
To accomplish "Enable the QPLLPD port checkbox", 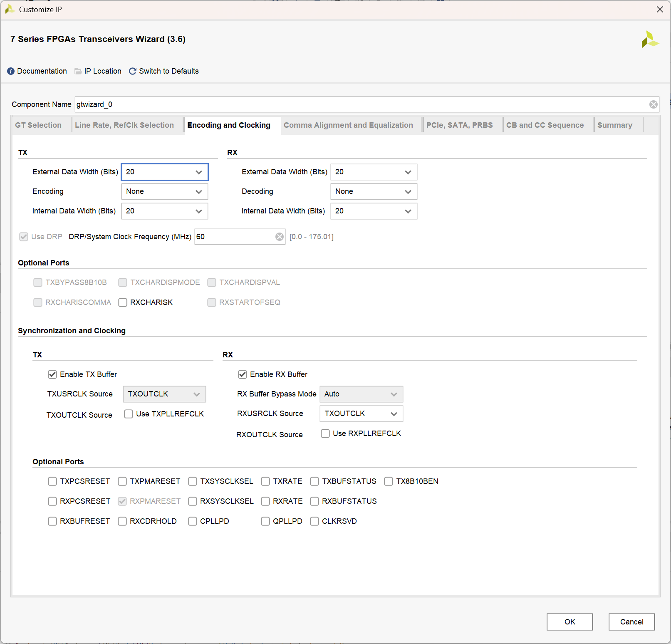I will pos(265,521).
